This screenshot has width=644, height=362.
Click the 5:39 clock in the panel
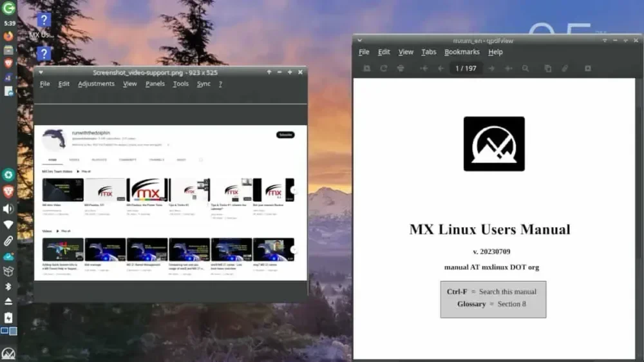point(10,23)
